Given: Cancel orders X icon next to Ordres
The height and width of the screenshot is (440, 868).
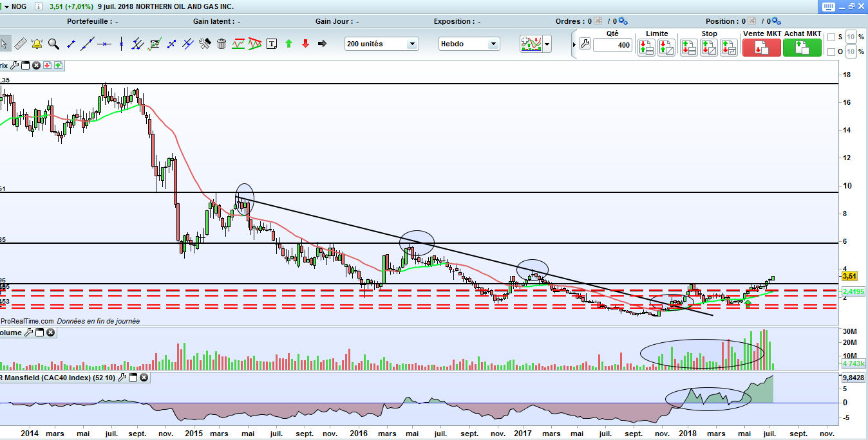Looking at the screenshot, I should [x=598, y=21].
